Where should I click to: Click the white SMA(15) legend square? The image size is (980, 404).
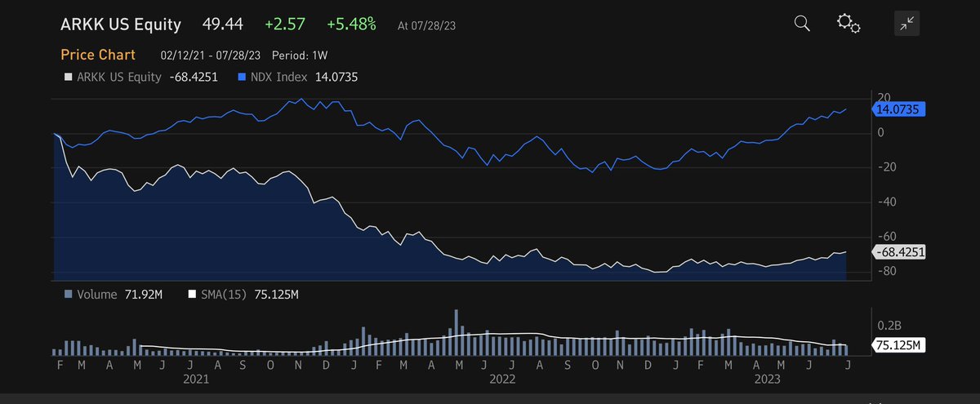(x=193, y=294)
